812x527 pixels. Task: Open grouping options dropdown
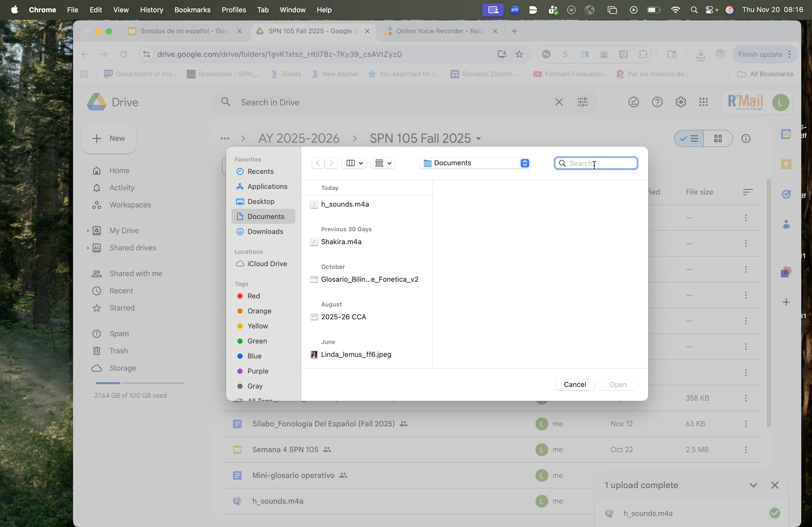pyautogui.click(x=383, y=163)
